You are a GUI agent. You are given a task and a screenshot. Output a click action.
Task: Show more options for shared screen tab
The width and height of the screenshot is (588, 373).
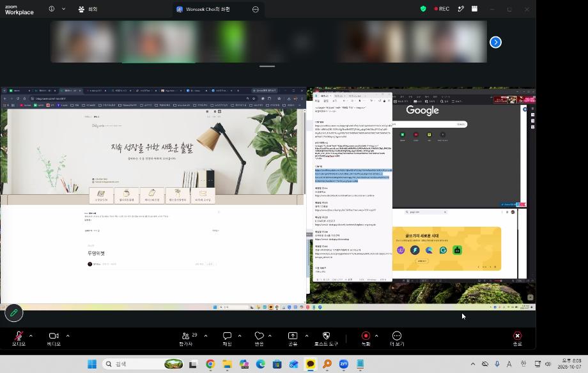(256, 10)
